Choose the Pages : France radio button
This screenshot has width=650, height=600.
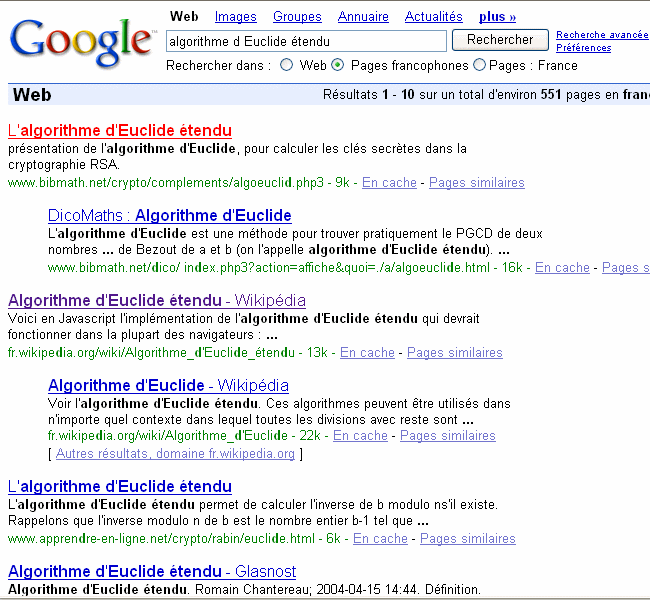point(479,65)
